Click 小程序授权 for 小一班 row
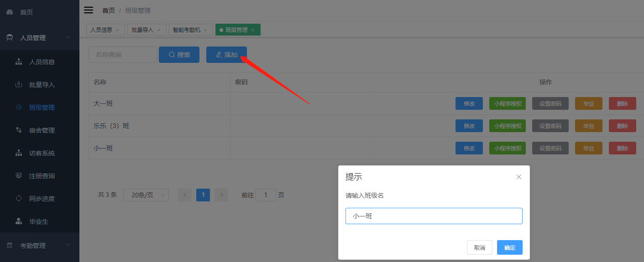The image size is (644, 262). (508, 148)
